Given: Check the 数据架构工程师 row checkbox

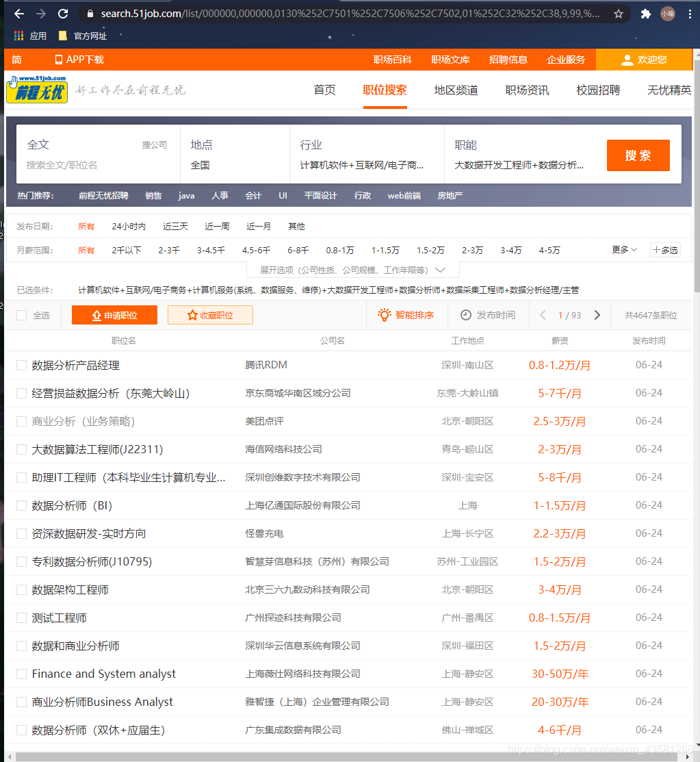Looking at the screenshot, I should 21,589.
